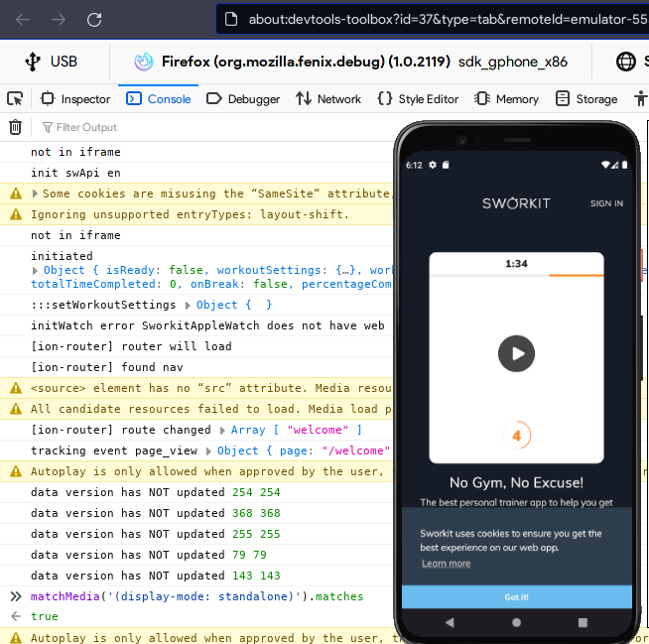The image size is (649, 644).
Task: Open the Accessibility tab icon
Action: [640, 99]
